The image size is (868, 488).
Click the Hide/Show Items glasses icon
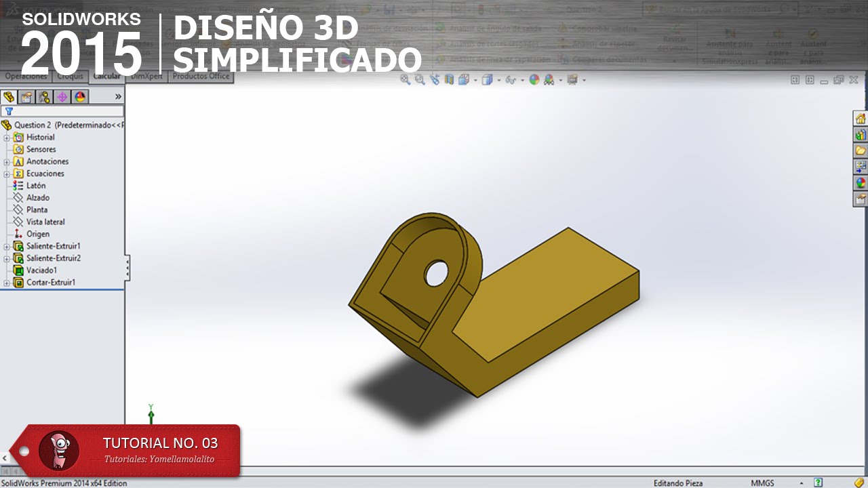pos(511,79)
